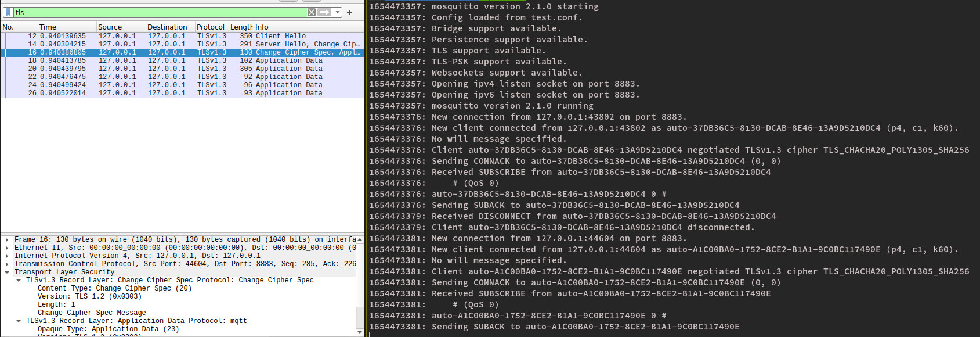980x337 pixels.
Task: Select the Length: 1 field
Action: tap(56, 304)
